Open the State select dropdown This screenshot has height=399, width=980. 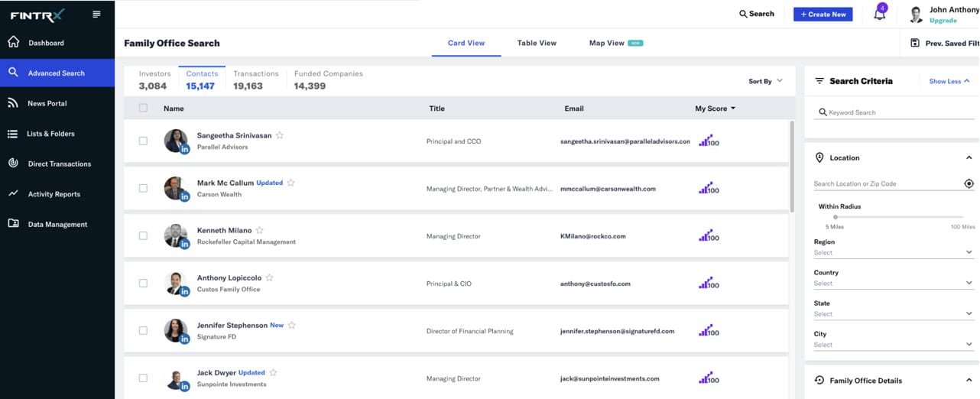click(x=894, y=313)
